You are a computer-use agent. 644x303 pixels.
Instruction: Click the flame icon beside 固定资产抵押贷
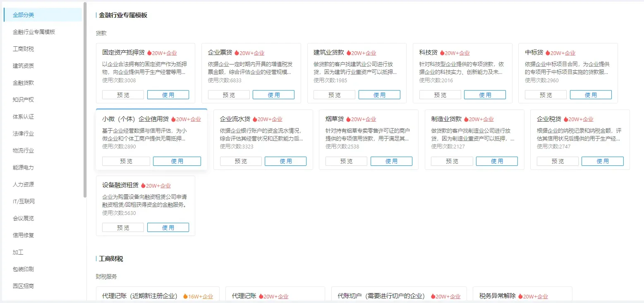[x=149, y=53]
